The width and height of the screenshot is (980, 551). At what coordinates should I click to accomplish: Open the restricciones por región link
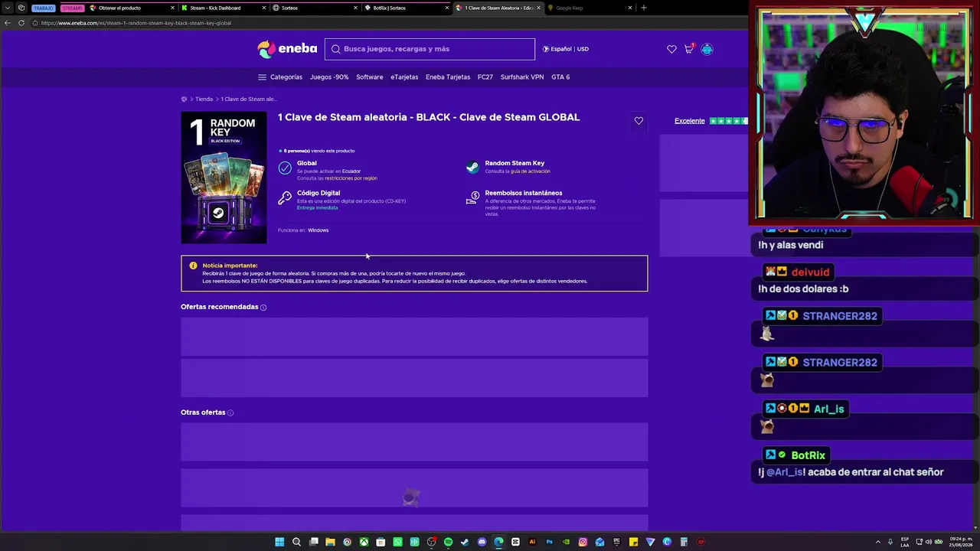[351, 178]
